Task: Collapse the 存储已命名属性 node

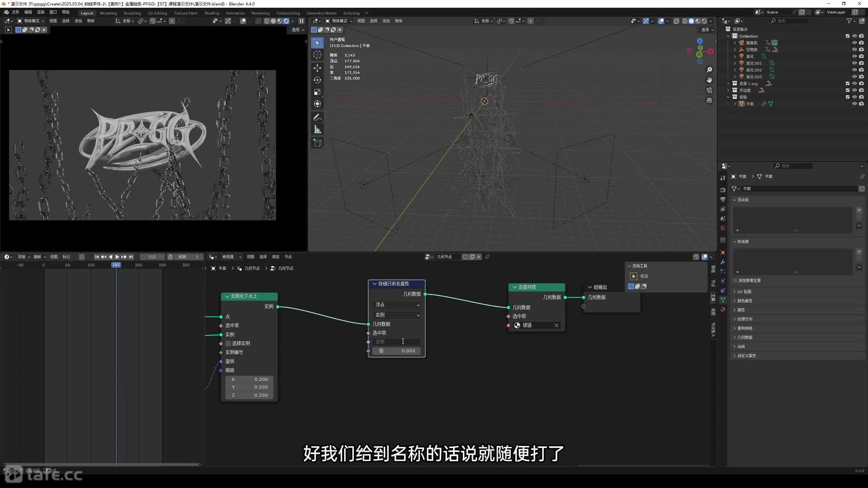Action: click(x=374, y=284)
